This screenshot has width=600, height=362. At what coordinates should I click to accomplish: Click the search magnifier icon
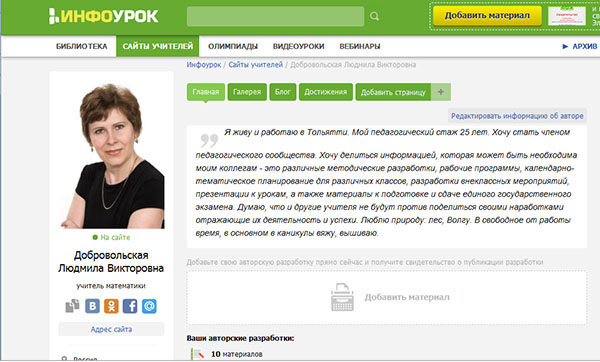tap(374, 16)
